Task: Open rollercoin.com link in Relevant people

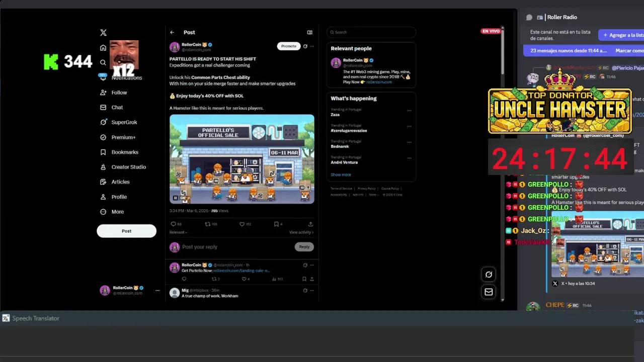Action: tap(379, 82)
